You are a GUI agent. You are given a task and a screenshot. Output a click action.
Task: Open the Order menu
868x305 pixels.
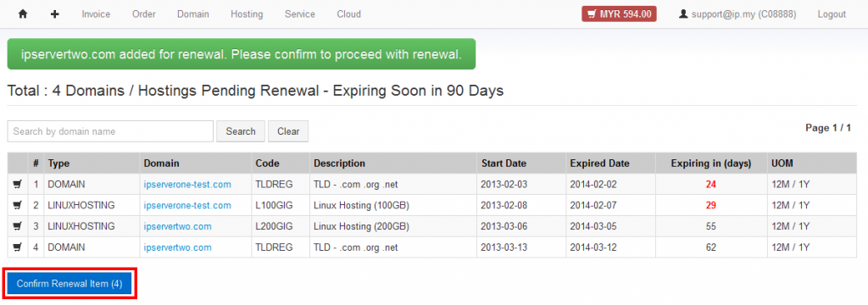tap(144, 14)
